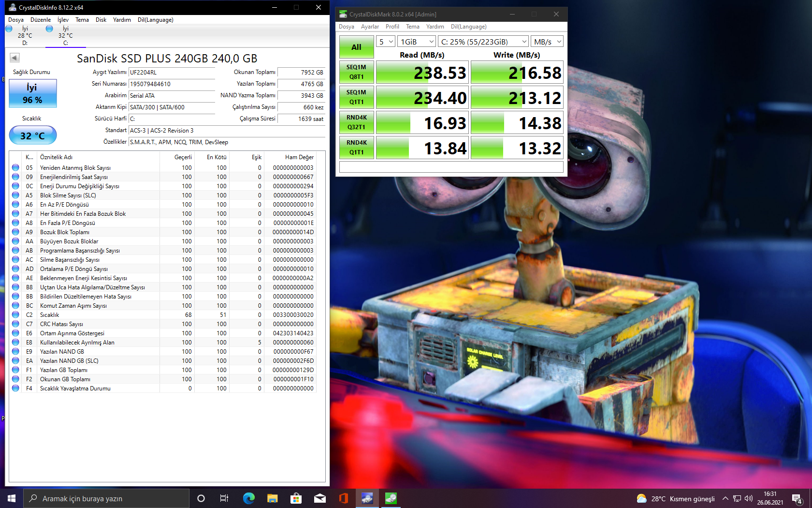Open Dil(Language) menu in CrystalDiskMark
The height and width of the screenshot is (508, 812).
click(x=469, y=27)
